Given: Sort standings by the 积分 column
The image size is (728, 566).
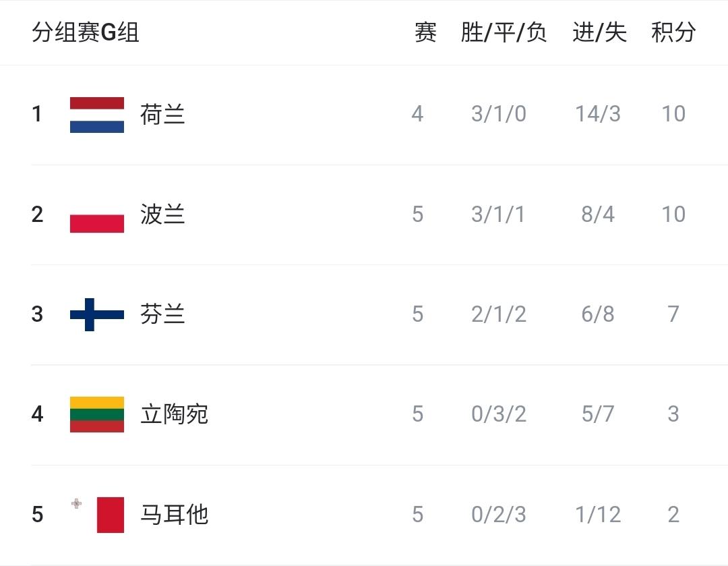Looking at the screenshot, I should coord(673,32).
